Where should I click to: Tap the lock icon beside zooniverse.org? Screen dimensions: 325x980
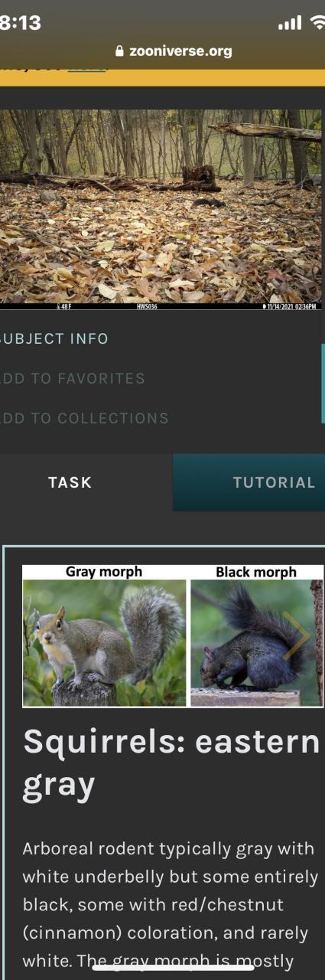point(119,52)
